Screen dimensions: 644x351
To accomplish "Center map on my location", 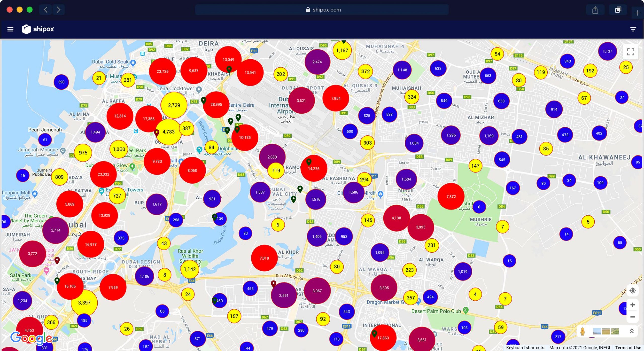I will pos(633,291).
